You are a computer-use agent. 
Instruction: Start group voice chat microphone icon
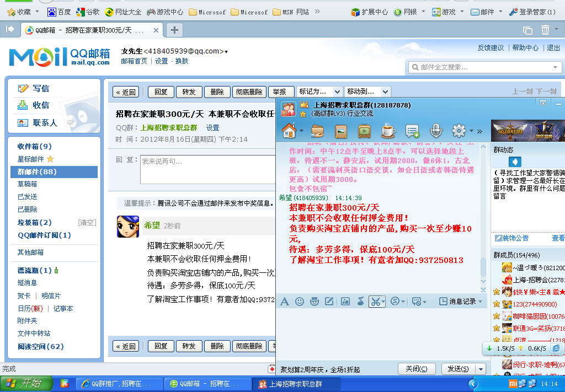(436, 131)
